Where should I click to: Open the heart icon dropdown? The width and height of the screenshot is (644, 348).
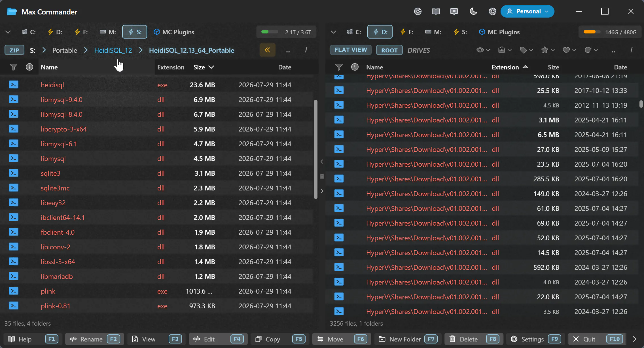click(x=569, y=50)
